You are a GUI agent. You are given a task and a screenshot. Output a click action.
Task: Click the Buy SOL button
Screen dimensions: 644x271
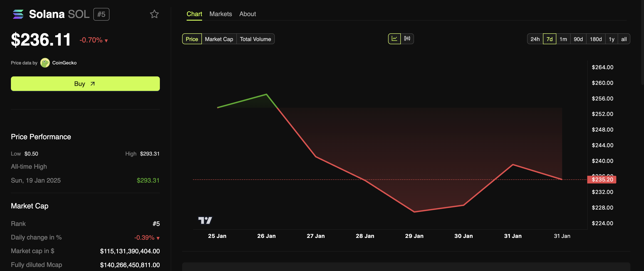(x=85, y=83)
